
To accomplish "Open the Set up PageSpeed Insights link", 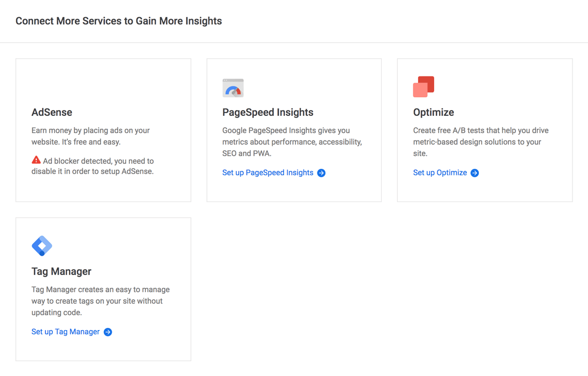I will (268, 173).
